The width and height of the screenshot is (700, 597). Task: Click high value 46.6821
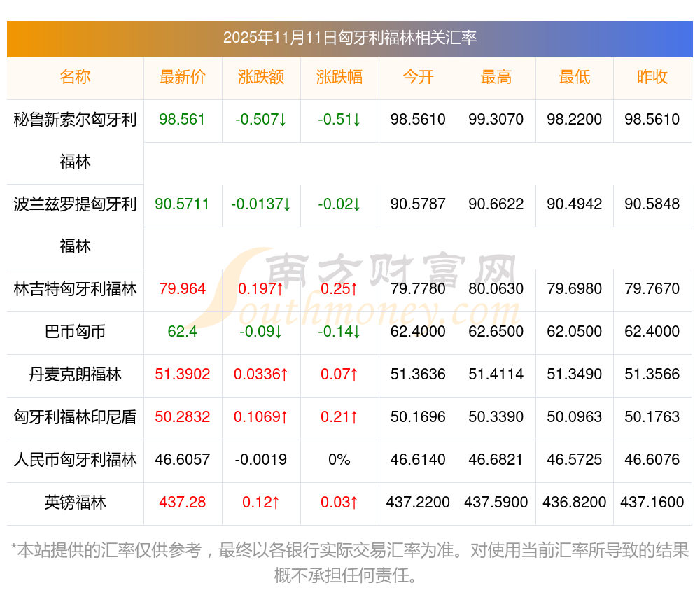[496, 460]
